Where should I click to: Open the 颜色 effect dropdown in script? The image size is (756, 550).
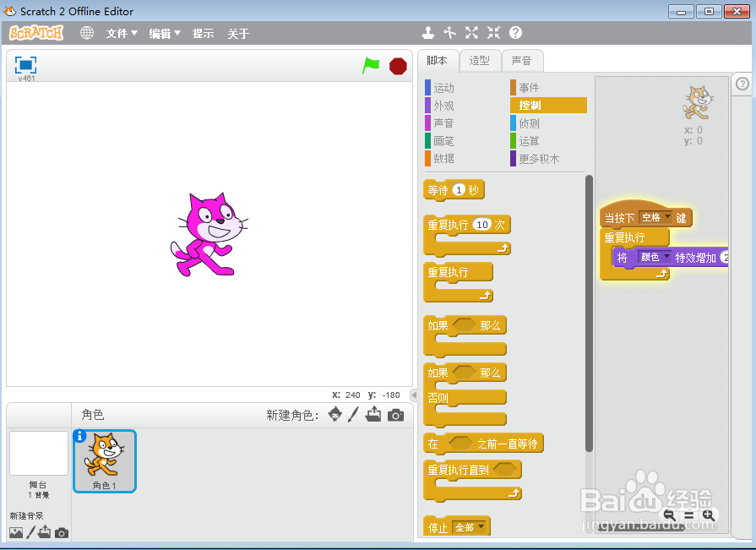click(654, 258)
